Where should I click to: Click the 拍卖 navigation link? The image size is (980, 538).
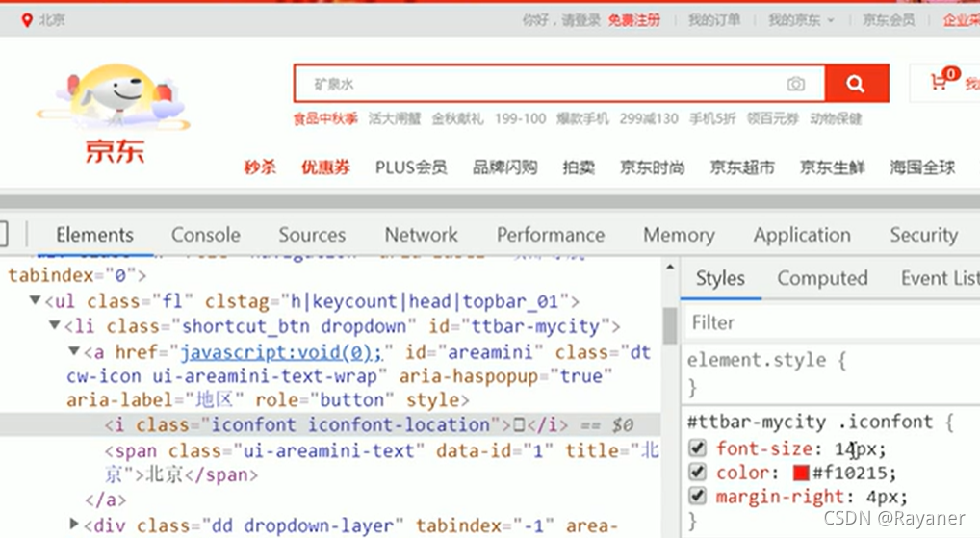point(579,167)
